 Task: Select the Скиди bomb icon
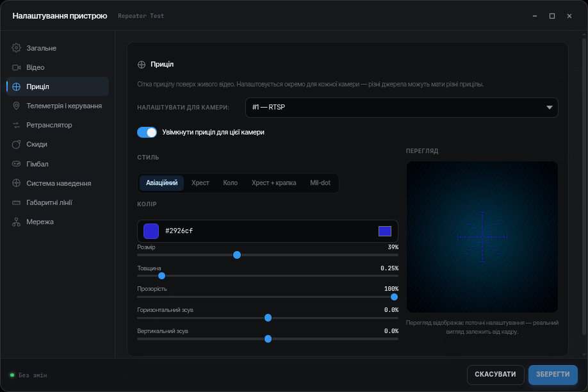(x=16, y=144)
